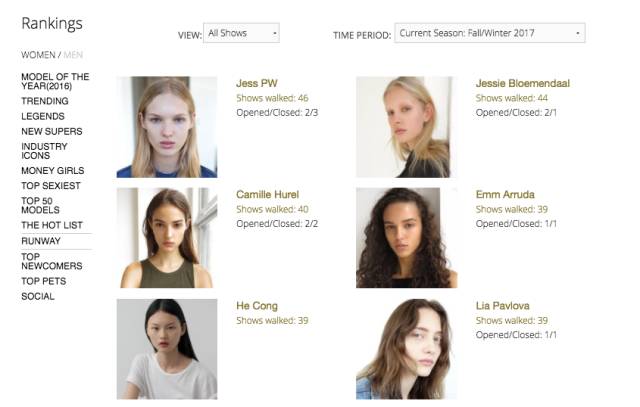Open the Top Newcomers ranking
The height and width of the screenshot is (407, 640).
click(53, 261)
